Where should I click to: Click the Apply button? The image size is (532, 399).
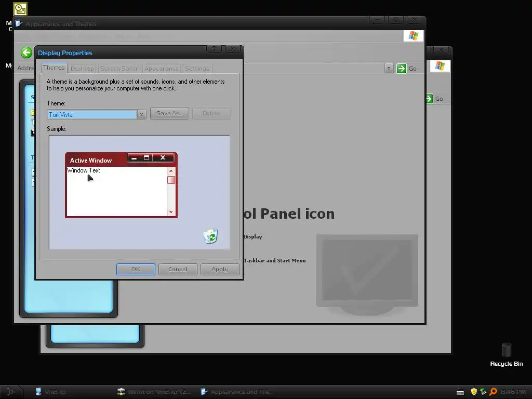220,269
